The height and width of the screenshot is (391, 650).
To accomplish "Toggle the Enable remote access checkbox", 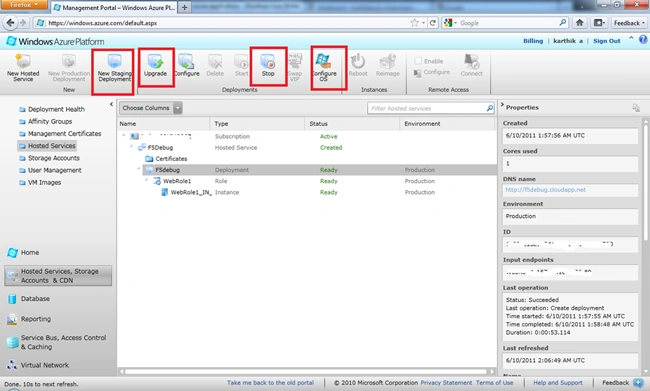I will pos(418,61).
